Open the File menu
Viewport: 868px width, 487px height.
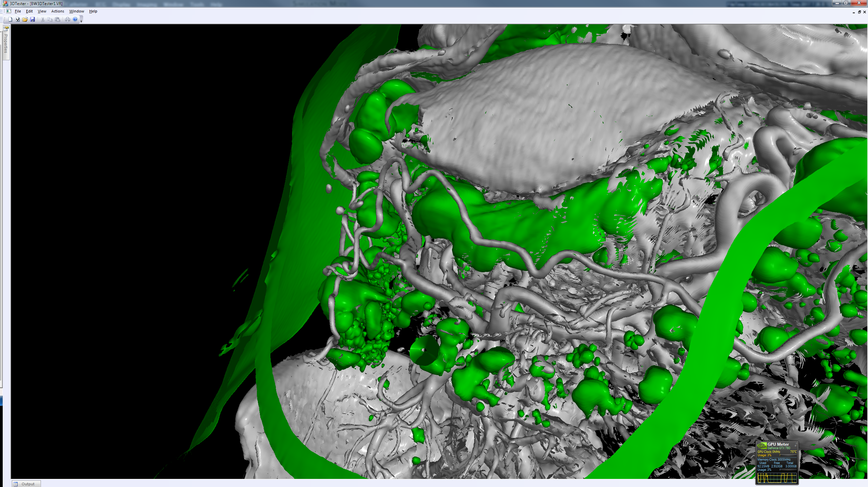click(18, 11)
